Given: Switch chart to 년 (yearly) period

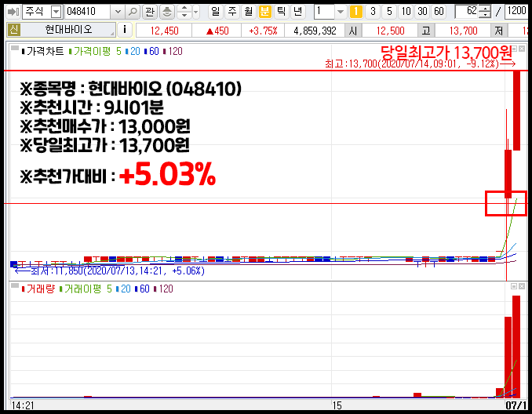Looking at the screenshot, I should [x=298, y=12].
